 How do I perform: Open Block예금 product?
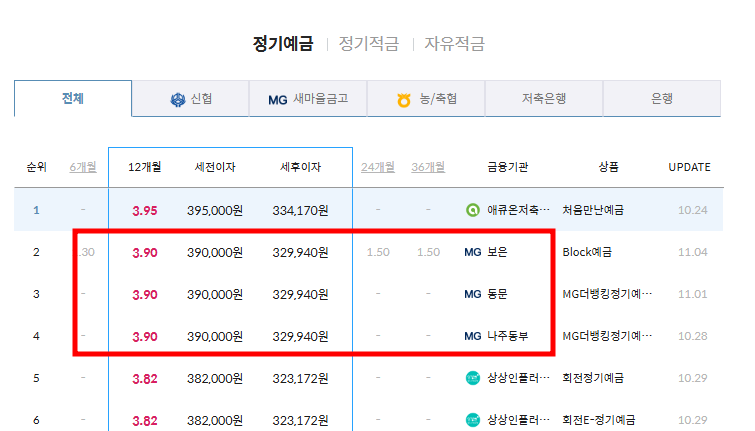[587, 252]
